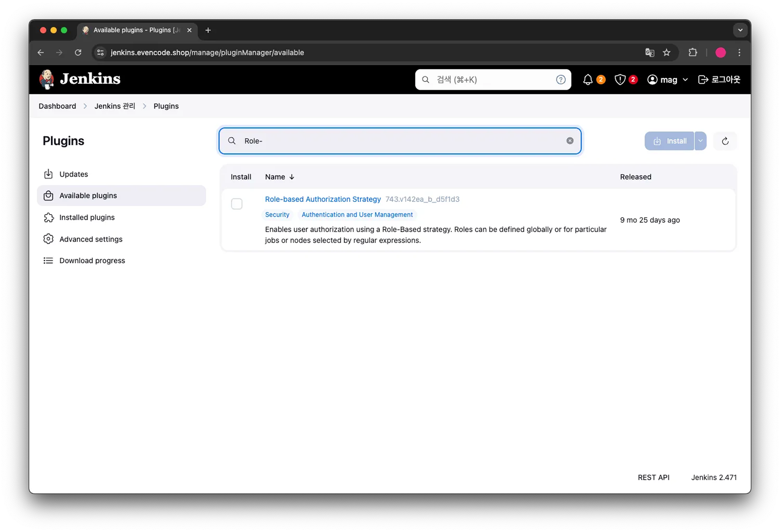780x532 pixels.
Task: Focus the header 검색 search box
Action: (493, 80)
